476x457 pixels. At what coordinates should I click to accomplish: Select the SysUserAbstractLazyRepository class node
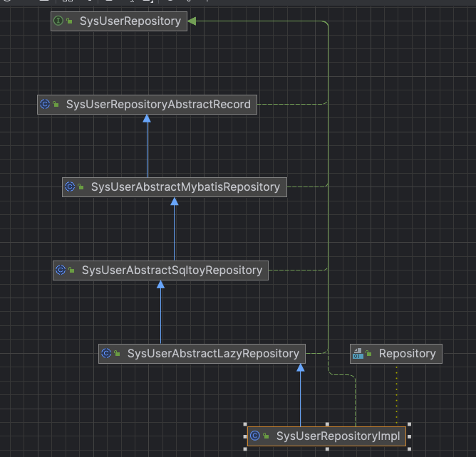(x=202, y=354)
